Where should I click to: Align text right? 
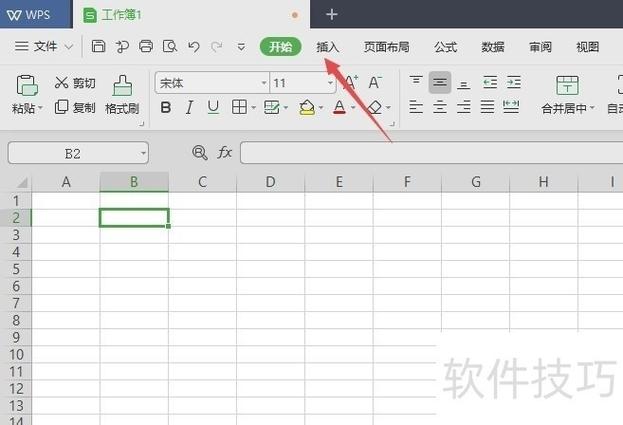[x=464, y=107]
